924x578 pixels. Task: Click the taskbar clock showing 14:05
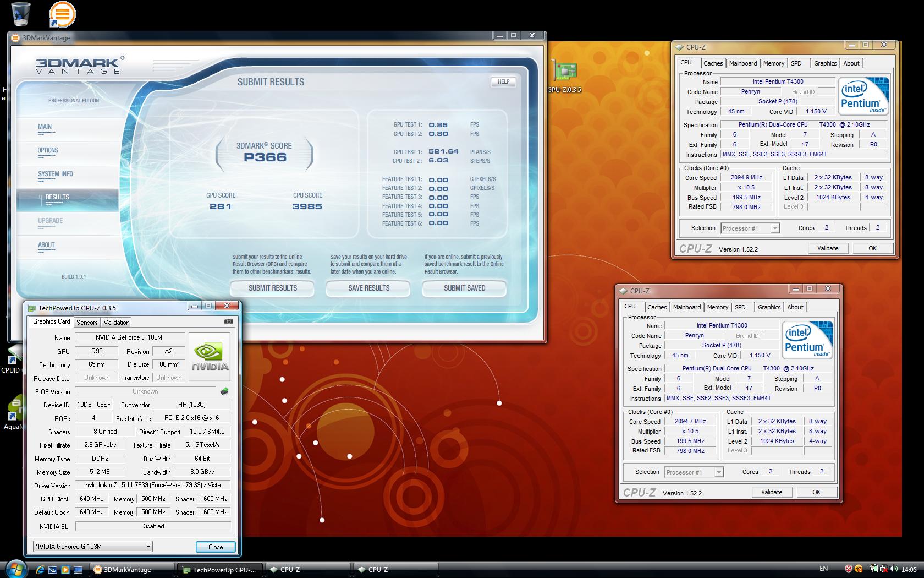909,569
